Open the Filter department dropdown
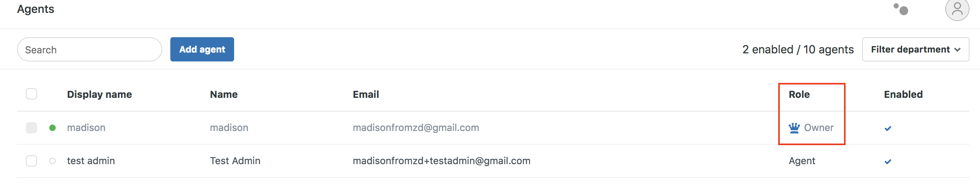The image size is (980, 186). tap(915, 49)
